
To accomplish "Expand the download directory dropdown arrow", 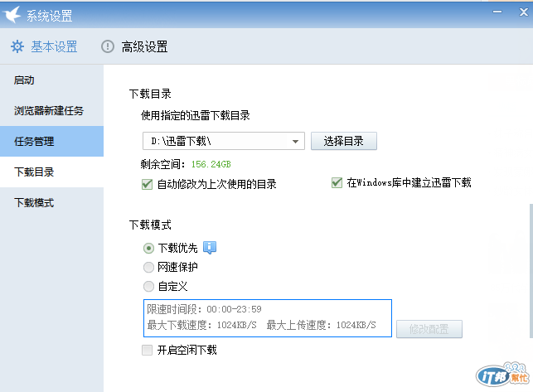I will (x=295, y=141).
